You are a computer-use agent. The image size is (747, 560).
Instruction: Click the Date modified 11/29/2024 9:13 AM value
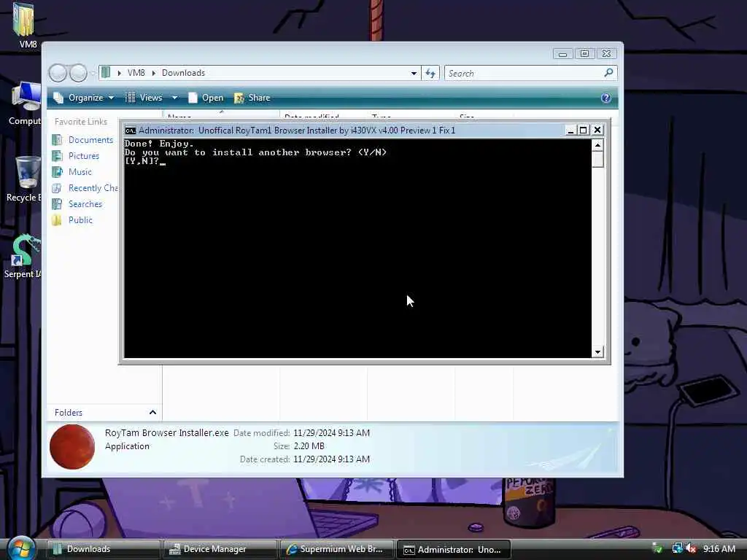point(332,433)
